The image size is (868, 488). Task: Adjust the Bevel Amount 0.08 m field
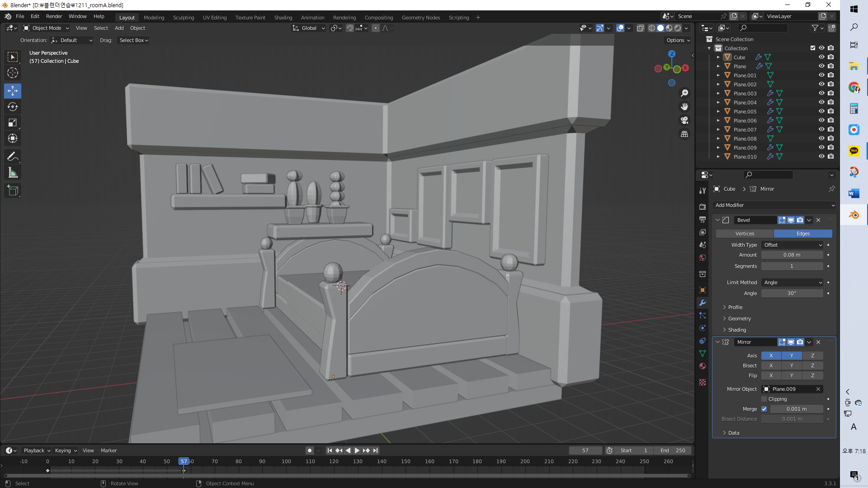pos(792,255)
